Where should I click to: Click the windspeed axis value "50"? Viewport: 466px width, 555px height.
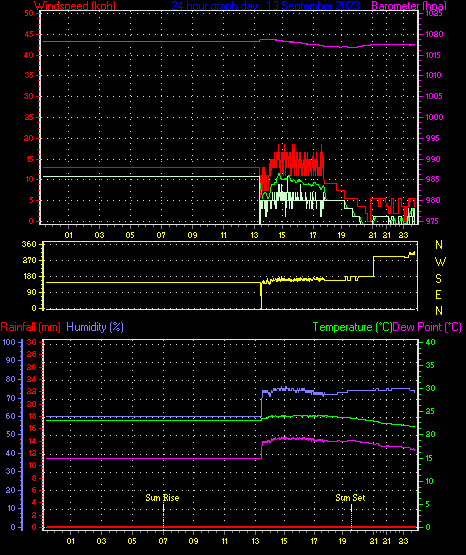pos(29,13)
